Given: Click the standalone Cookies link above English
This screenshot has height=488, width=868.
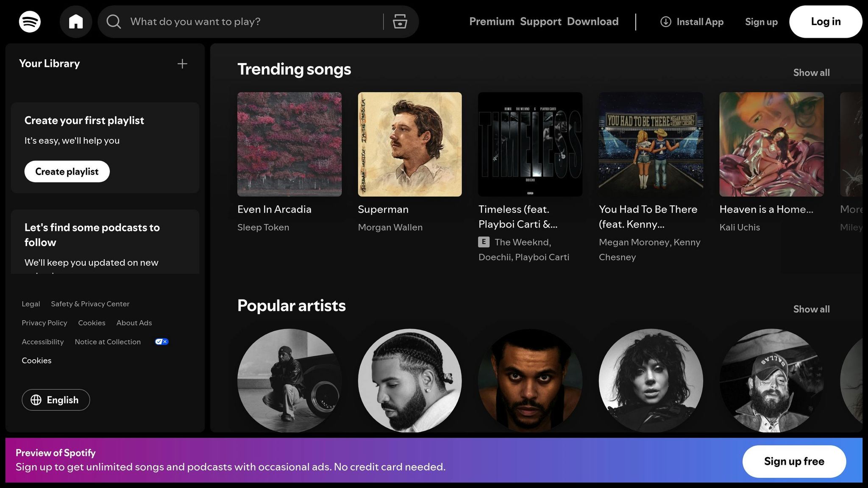Looking at the screenshot, I should (x=36, y=360).
